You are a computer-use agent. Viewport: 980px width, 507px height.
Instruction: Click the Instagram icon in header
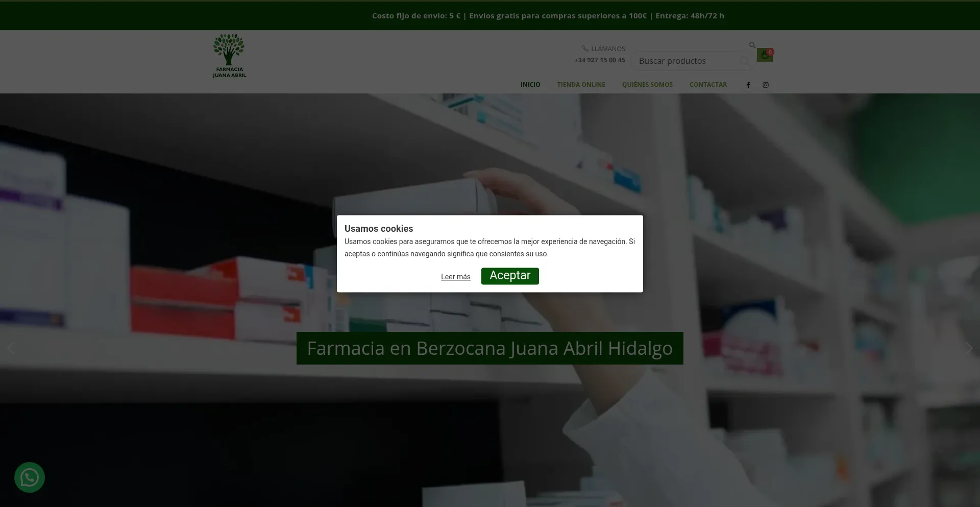766,85
